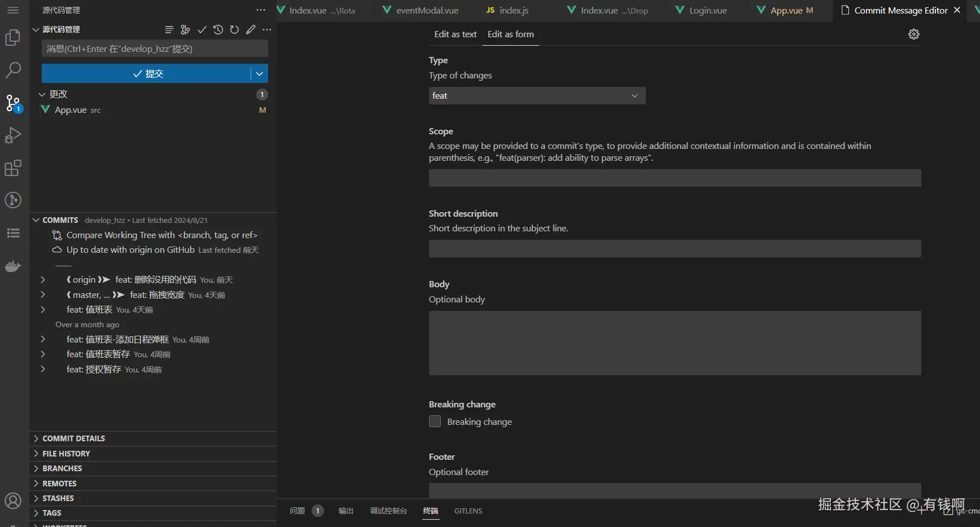Close the Commit Message Editor tab

pos(957,10)
